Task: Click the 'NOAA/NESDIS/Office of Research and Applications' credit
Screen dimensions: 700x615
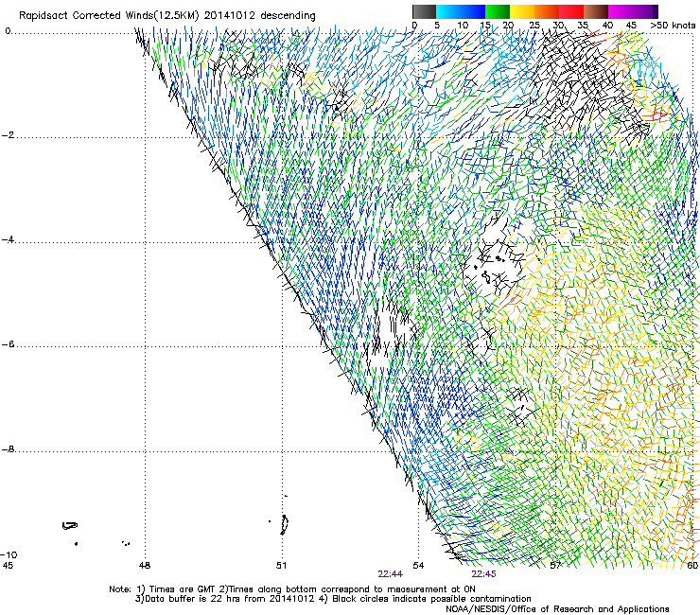Action: [557, 609]
